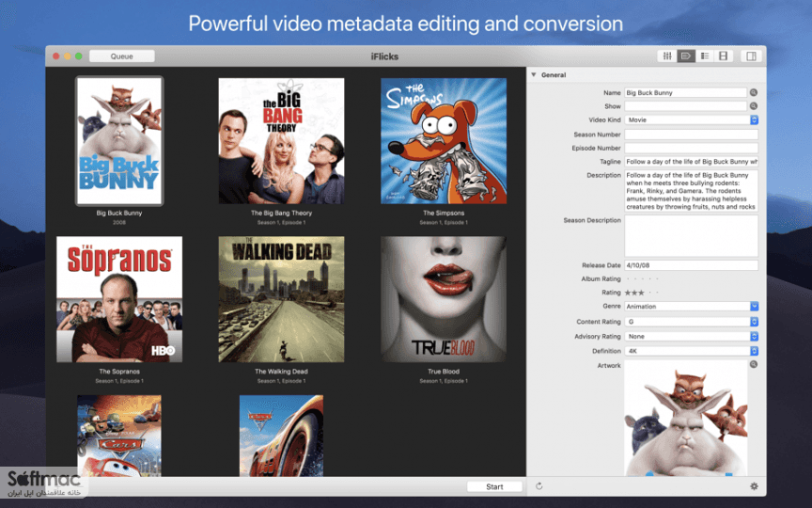Click the Queue button
The image size is (812, 508).
coord(121,56)
